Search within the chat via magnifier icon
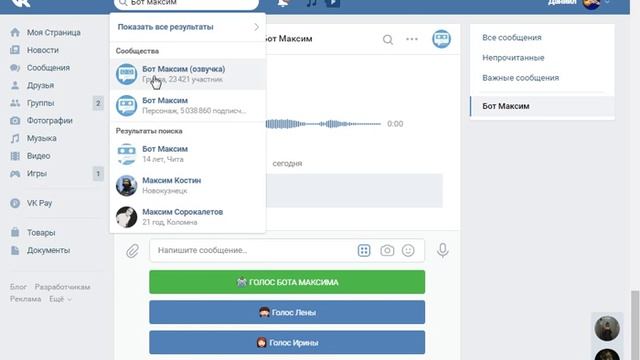640x360 pixels. (388, 40)
